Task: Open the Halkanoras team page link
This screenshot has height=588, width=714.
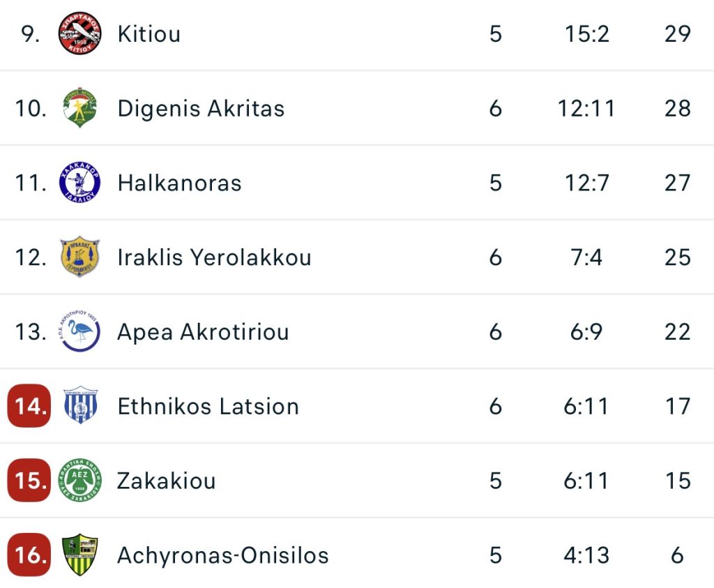Action: (x=179, y=183)
